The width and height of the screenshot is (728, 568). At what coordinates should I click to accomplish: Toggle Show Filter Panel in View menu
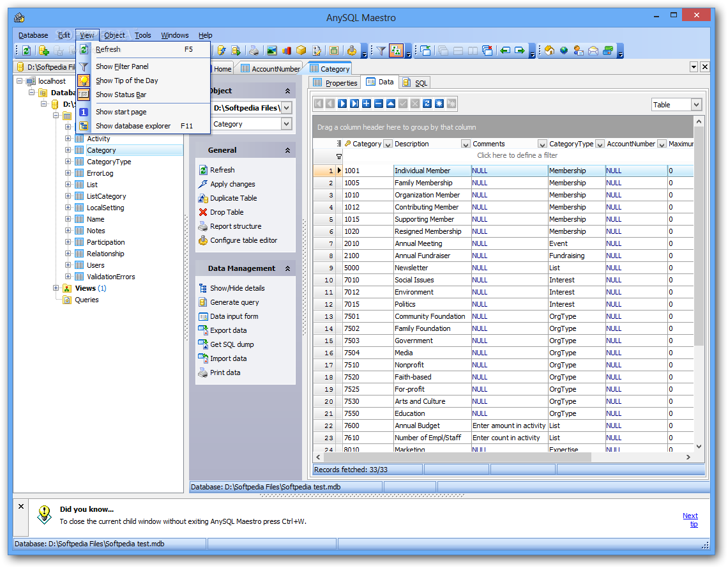point(144,66)
